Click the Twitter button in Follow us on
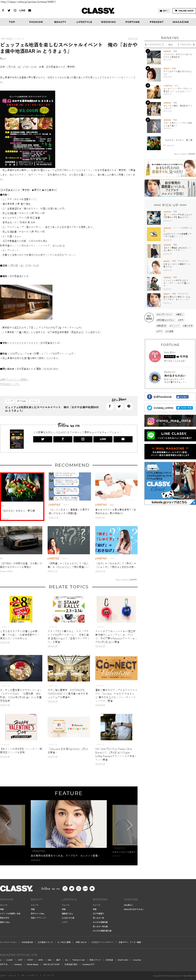The width and height of the screenshot is (196, 980). point(43,439)
